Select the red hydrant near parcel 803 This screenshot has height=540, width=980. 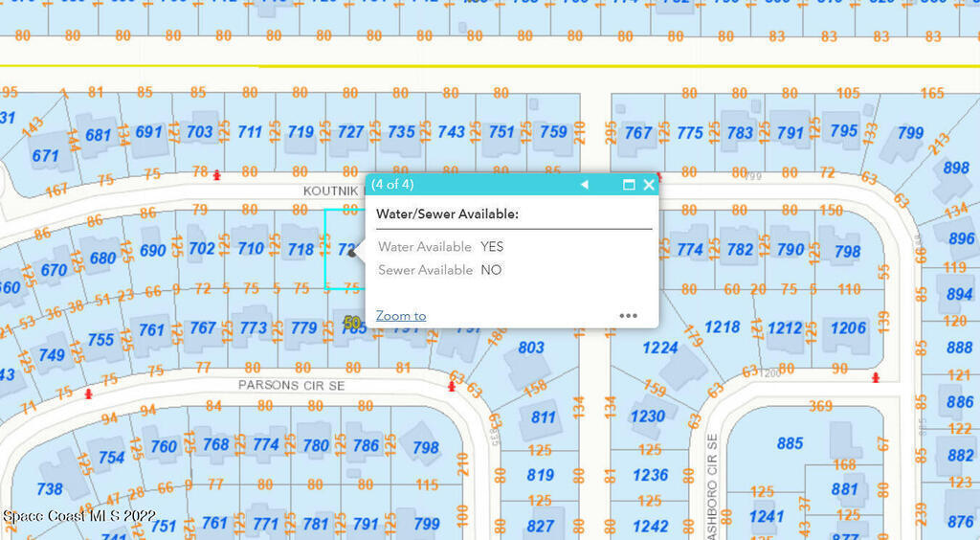(452, 386)
